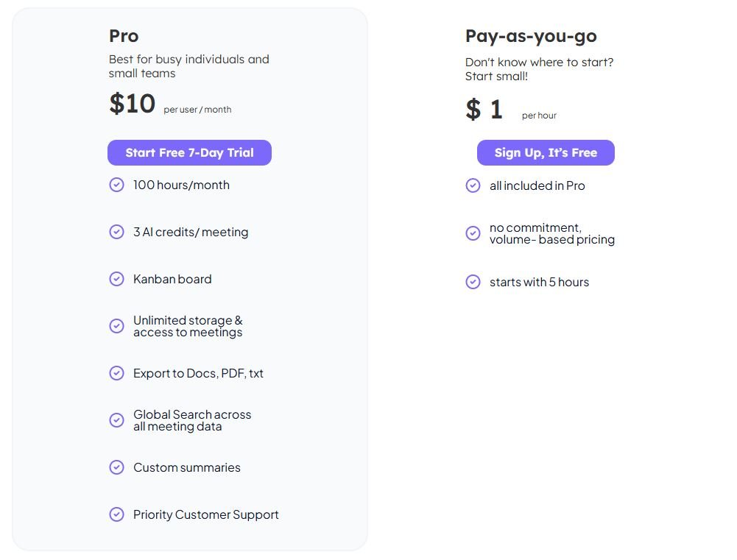Click the $10 price text
This screenshot has width=737, height=560.
[x=133, y=104]
